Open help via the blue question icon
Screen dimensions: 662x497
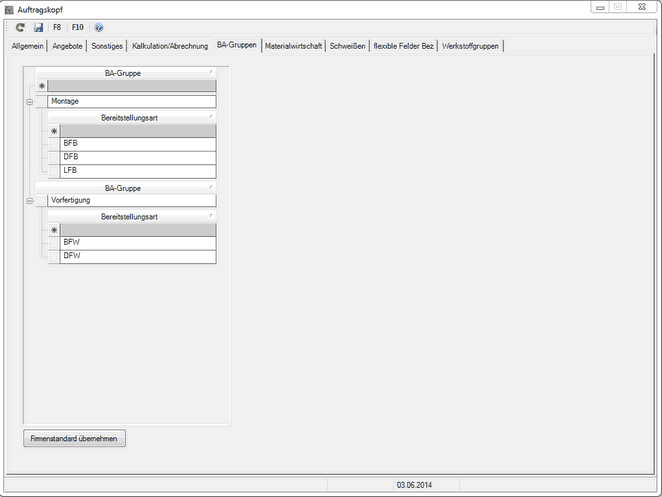point(98,27)
